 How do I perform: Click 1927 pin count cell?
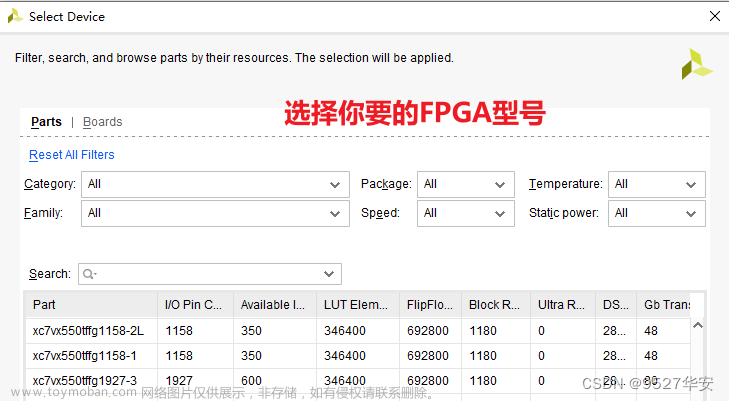click(179, 381)
